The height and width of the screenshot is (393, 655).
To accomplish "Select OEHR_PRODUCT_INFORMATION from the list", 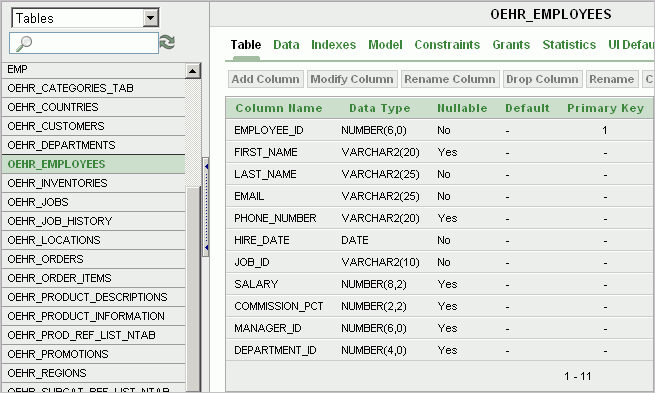I will [93, 316].
